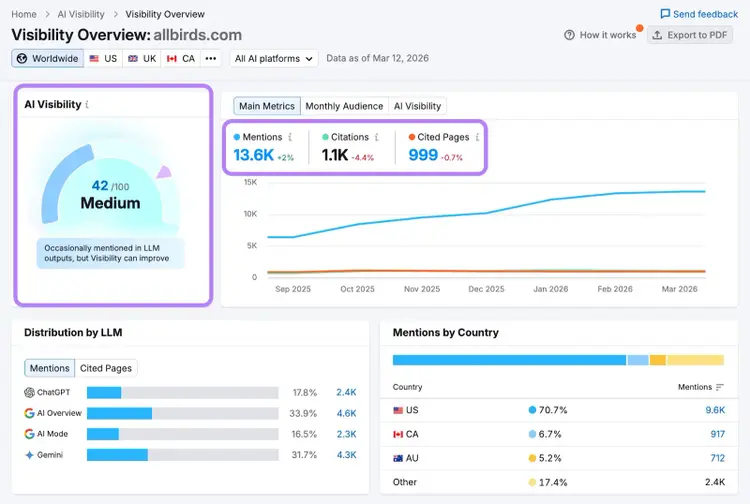Open the more regions ellipsis menu
The image size is (750, 504).
click(210, 58)
